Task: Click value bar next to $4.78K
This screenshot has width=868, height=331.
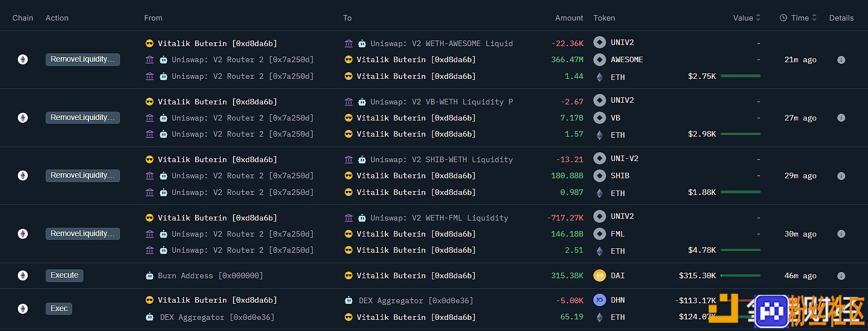Action: tap(741, 250)
